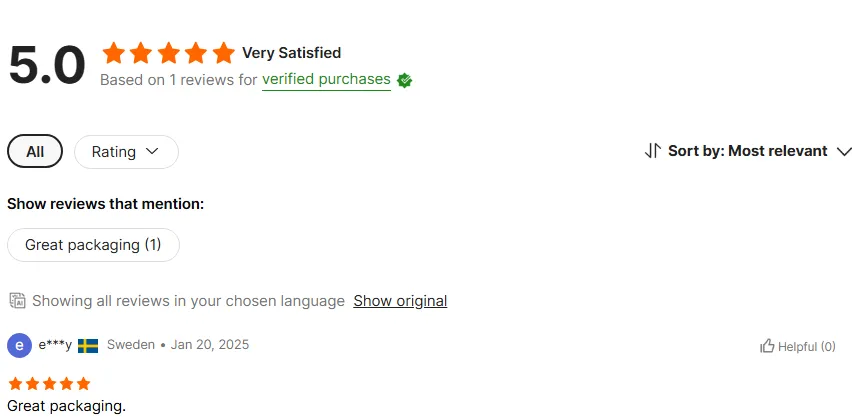Click the Sweden flag icon
Screen dimensions: 866x419
click(88, 346)
